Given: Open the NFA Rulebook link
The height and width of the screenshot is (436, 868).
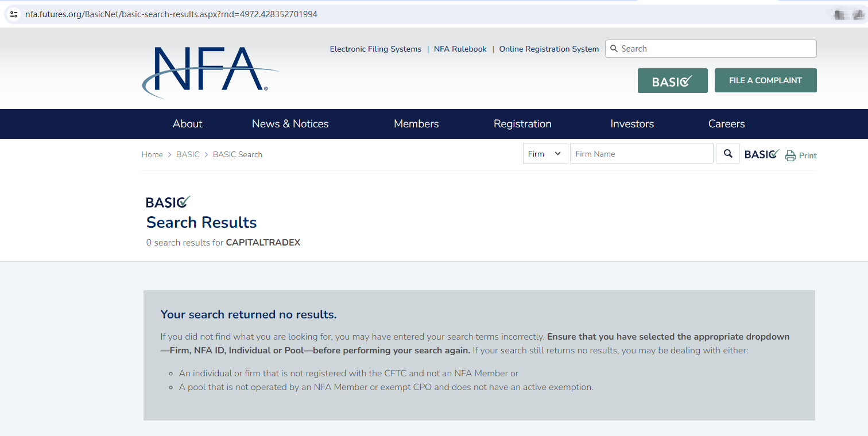Looking at the screenshot, I should 460,49.
